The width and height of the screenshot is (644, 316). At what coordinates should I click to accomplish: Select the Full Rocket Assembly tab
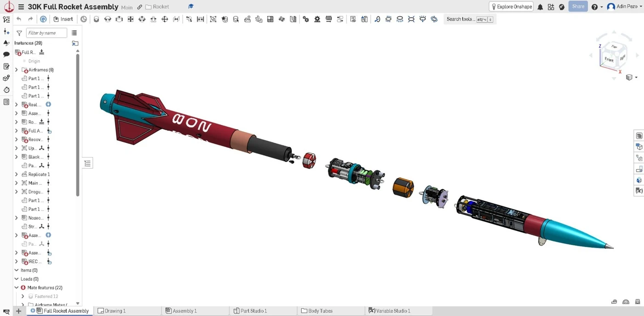[x=60, y=311]
